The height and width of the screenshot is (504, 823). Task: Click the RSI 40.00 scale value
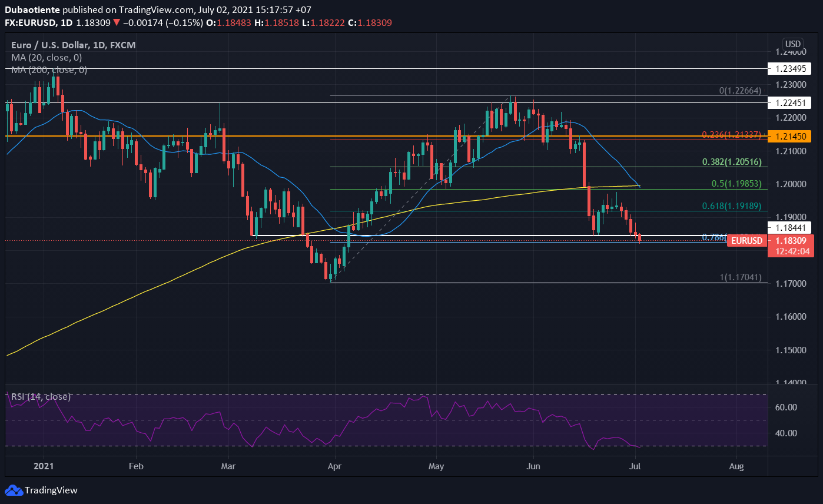(x=787, y=433)
